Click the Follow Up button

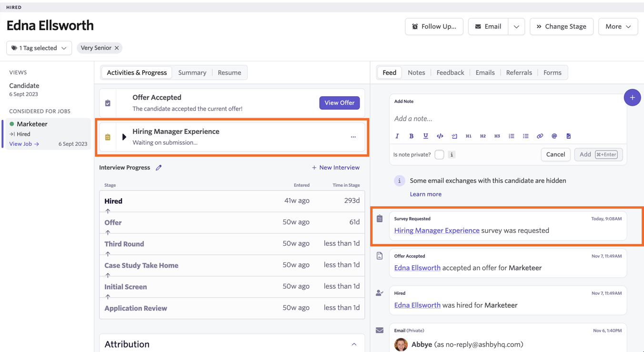coord(434,27)
